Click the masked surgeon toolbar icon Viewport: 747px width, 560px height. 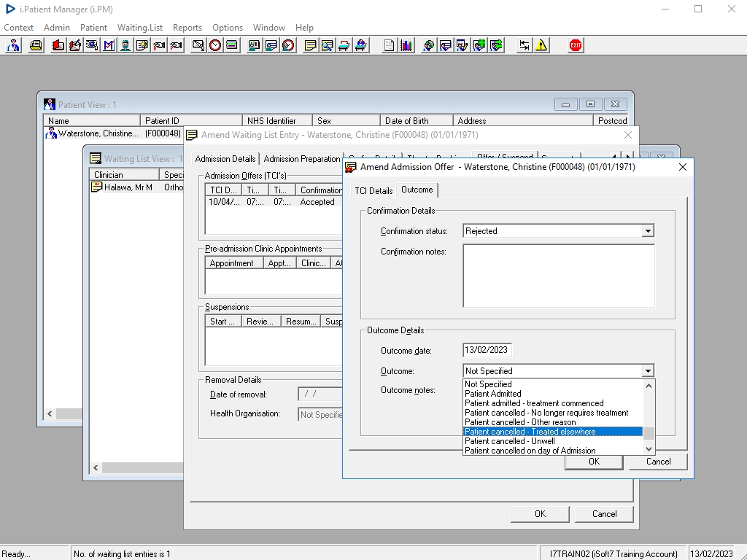[x=125, y=46]
